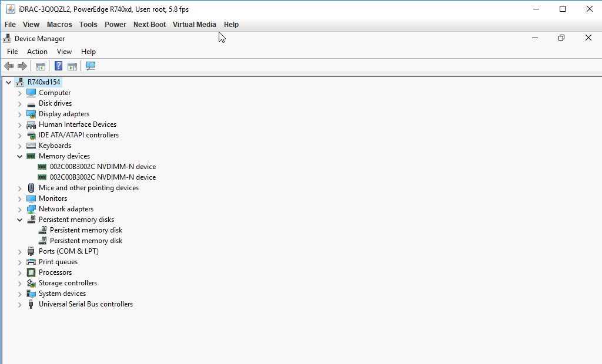Image resolution: width=602 pixels, height=364 pixels.
Task: Click the Processors category icon
Action: (x=31, y=272)
